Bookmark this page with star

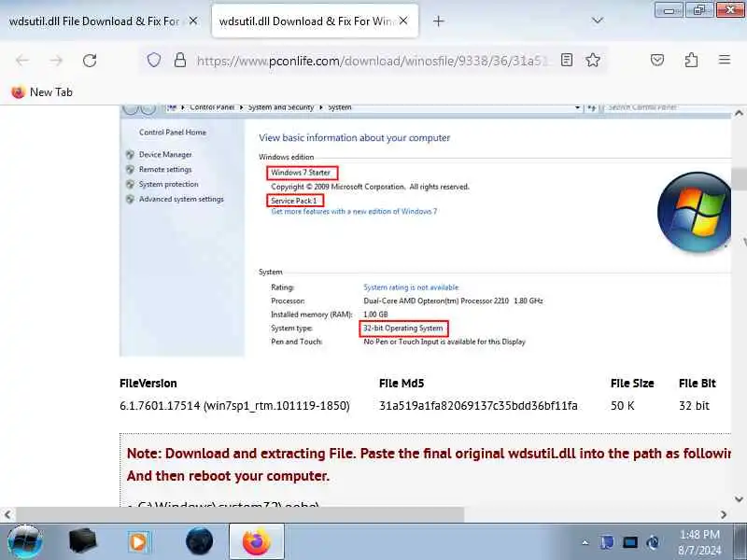593,60
